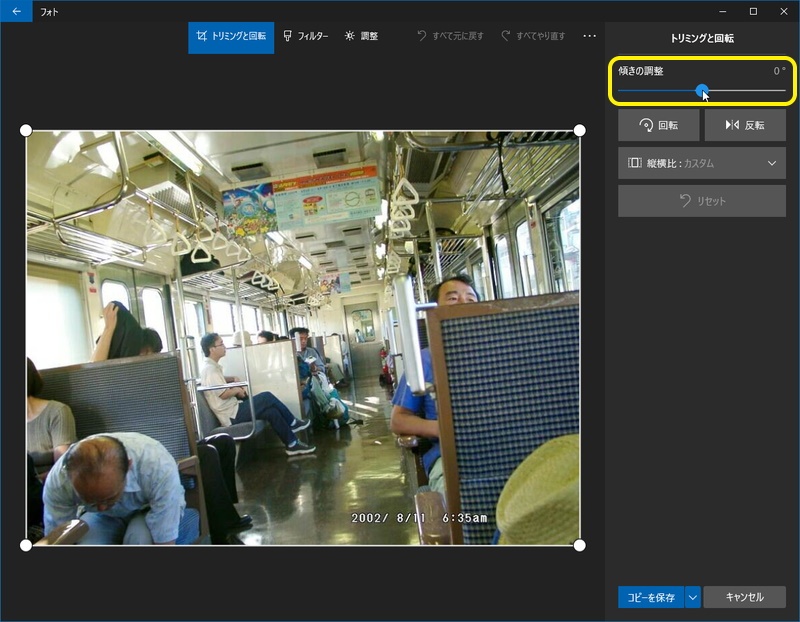Switch to the フィルター tab
Viewport: 800px width, 622px height.
pyautogui.click(x=305, y=37)
